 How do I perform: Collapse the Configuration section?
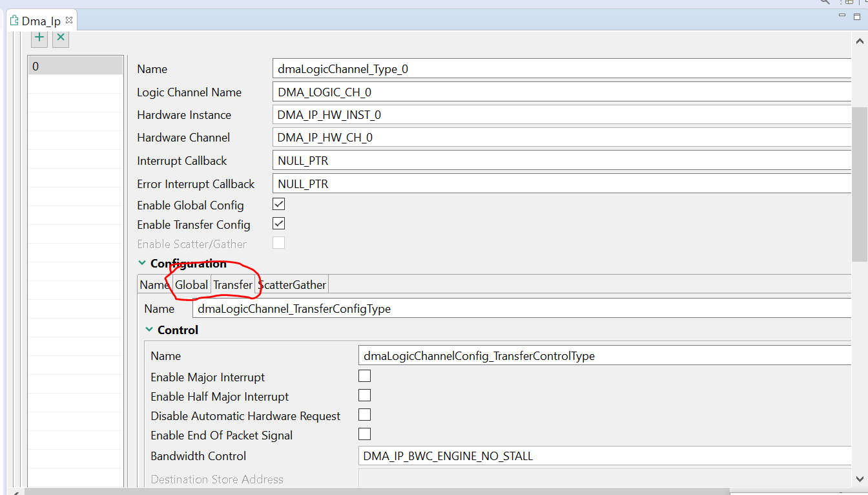pyautogui.click(x=142, y=263)
